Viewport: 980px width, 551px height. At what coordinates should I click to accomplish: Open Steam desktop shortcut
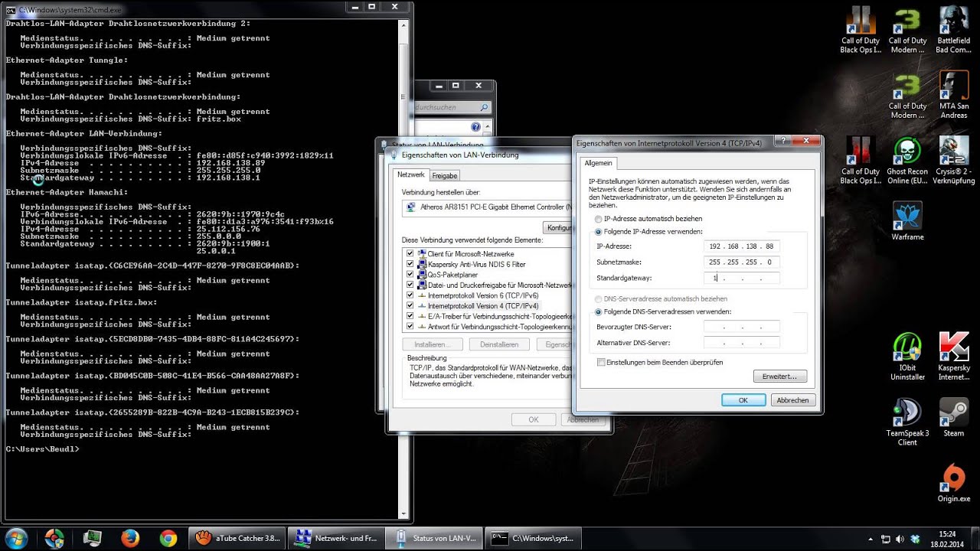[x=953, y=418]
